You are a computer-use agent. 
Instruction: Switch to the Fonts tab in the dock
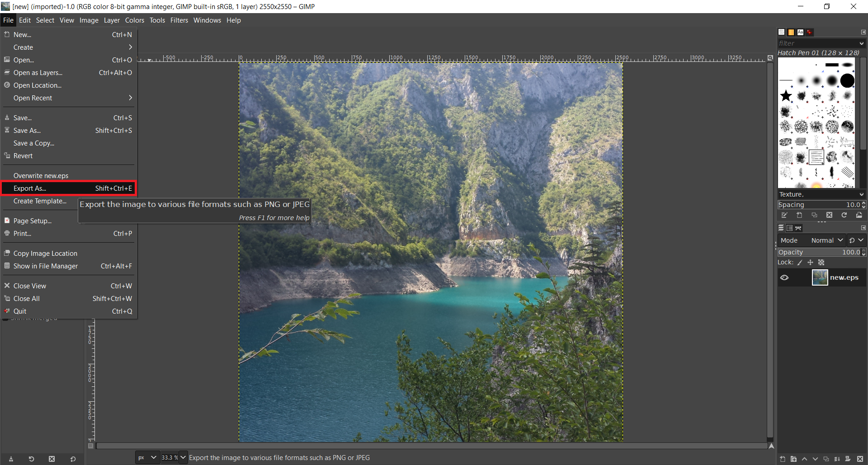click(x=800, y=32)
